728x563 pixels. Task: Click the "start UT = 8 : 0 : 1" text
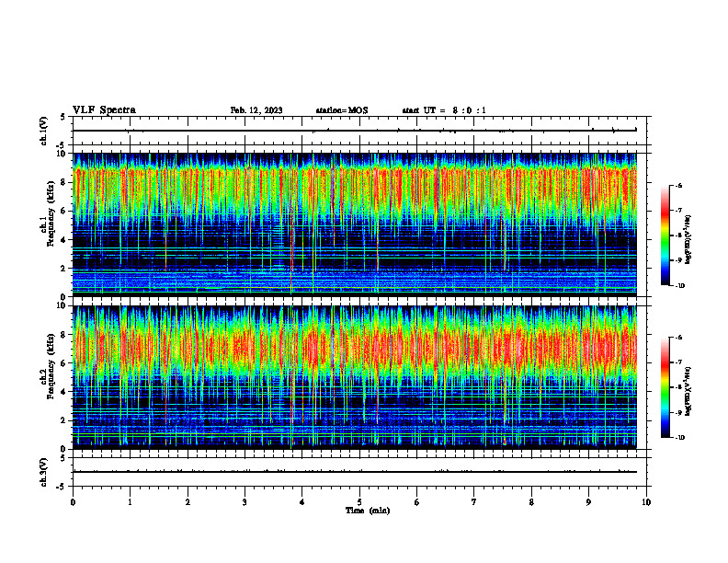(444, 110)
